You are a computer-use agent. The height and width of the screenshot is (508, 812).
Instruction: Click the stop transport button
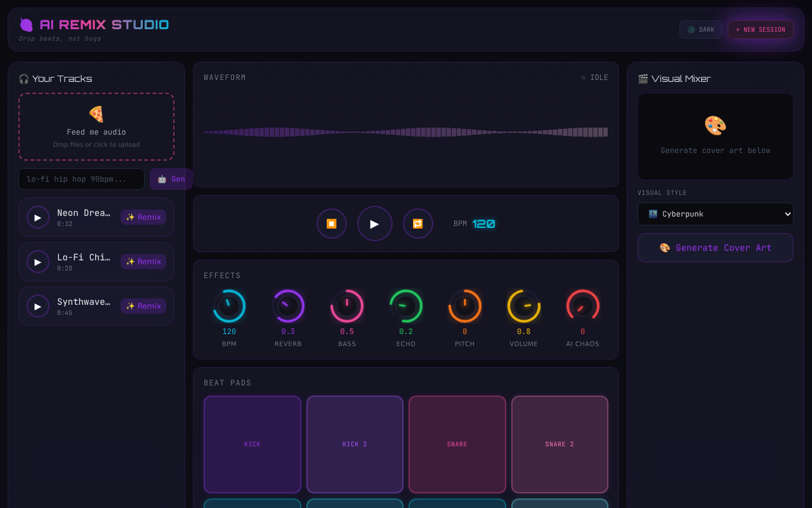click(x=332, y=224)
